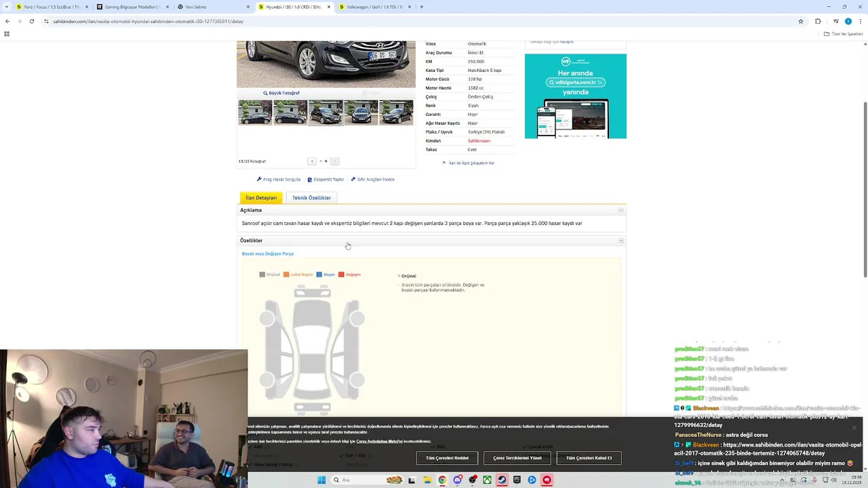Select the fifth car photo thumbnail

click(x=396, y=113)
